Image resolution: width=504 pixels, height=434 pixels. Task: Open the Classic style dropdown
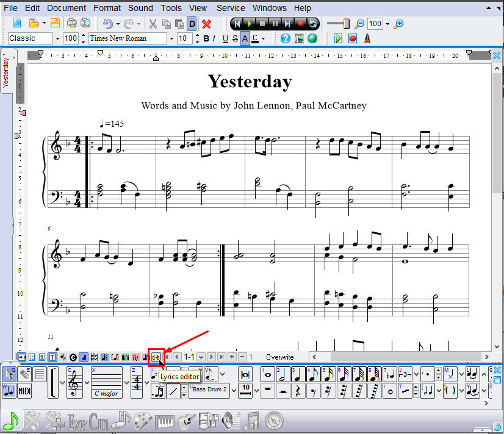point(57,38)
